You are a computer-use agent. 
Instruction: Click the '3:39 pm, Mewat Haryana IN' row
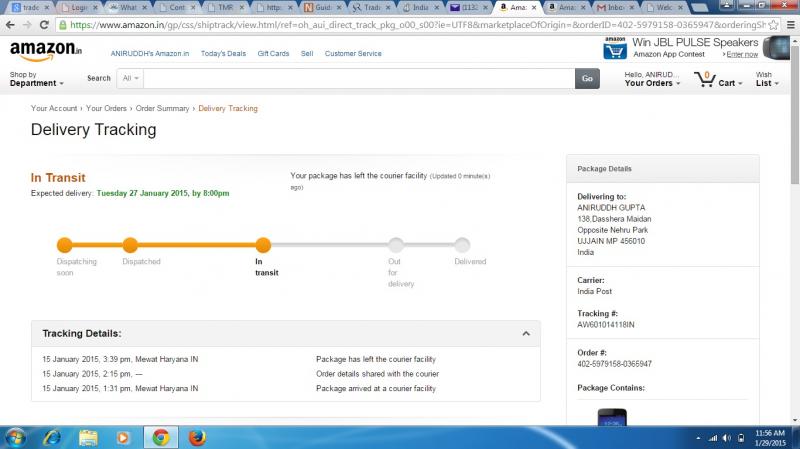tap(286, 359)
